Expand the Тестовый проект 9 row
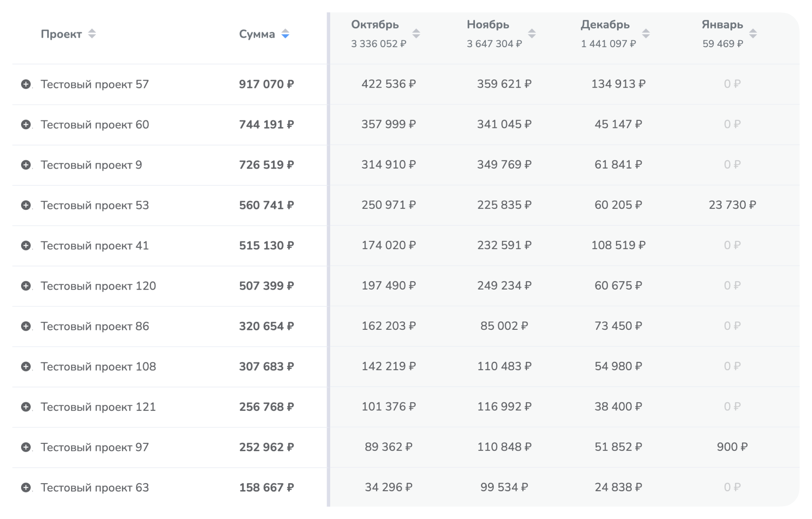Image resolution: width=812 pixels, height=519 pixels. click(26, 165)
